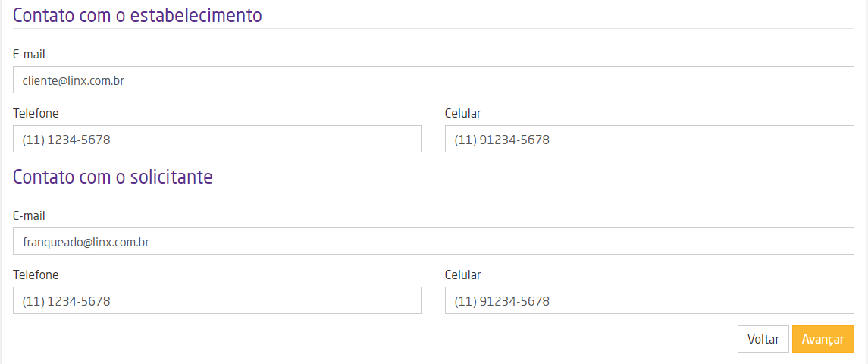Viewport: 868px width, 364px height.
Task: Click the cliente@linx.com.br placeholder text
Action: pos(73,80)
